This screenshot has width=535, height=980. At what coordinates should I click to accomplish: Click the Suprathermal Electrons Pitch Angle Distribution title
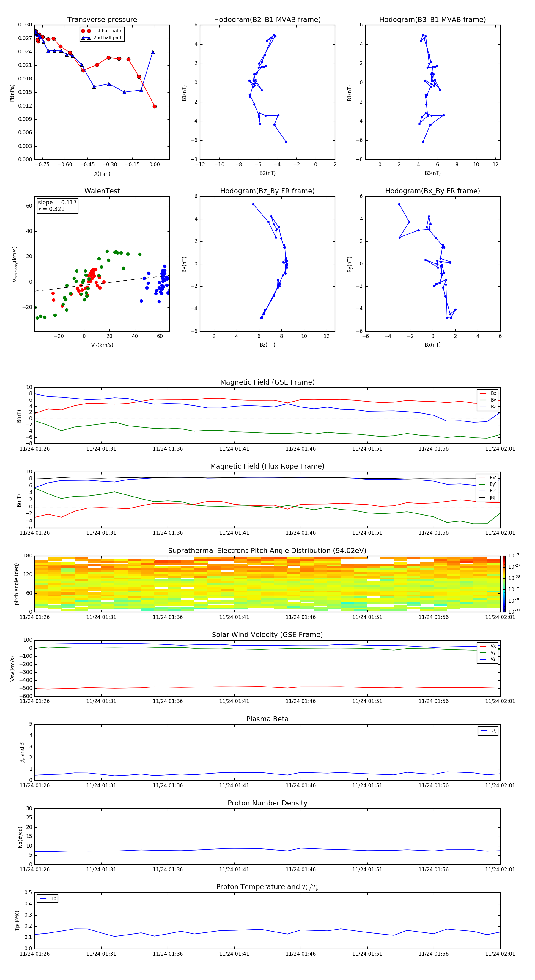[x=267, y=551]
